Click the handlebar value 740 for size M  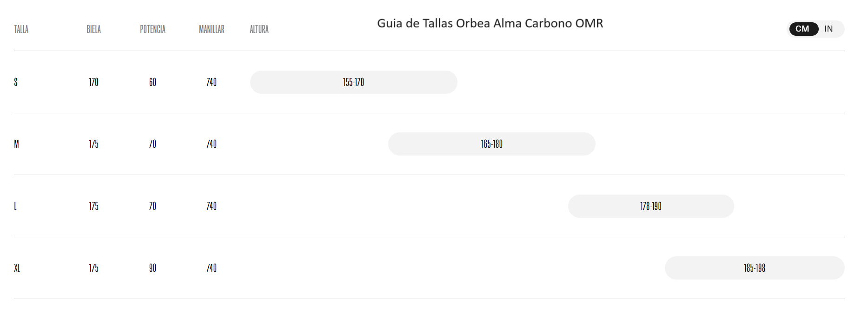[212, 144]
